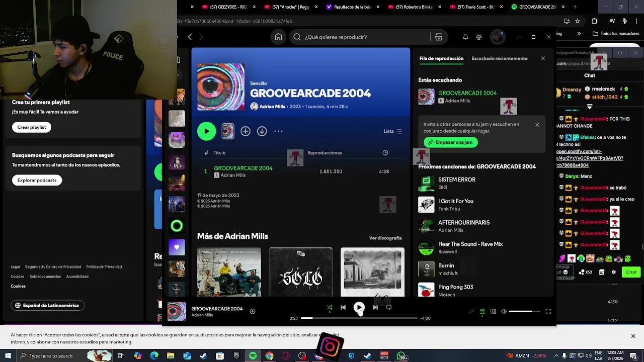
Task: Click Crear playlist button
Action: (32, 127)
